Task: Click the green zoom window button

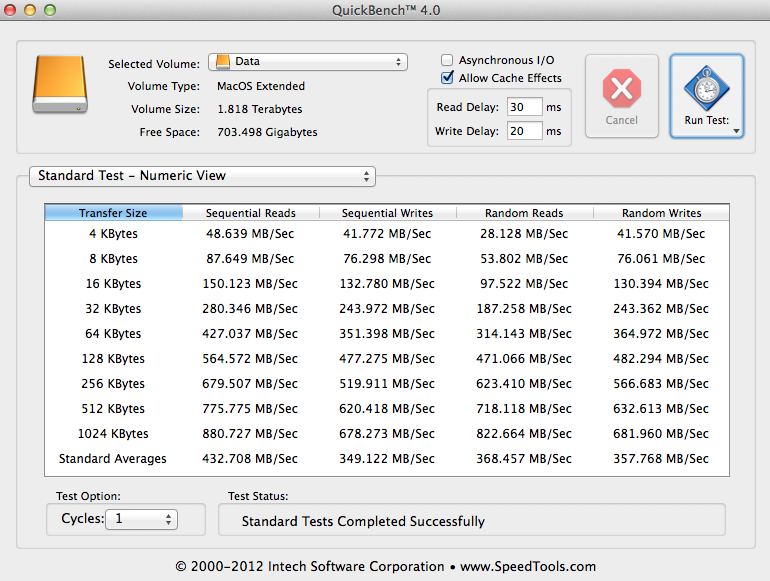Action: pyautogui.click(x=50, y=10)
